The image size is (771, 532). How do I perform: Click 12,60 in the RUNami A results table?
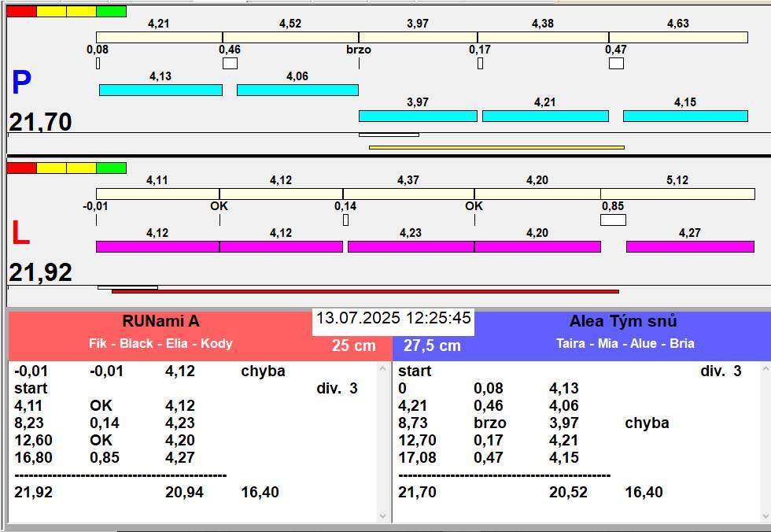33,441
